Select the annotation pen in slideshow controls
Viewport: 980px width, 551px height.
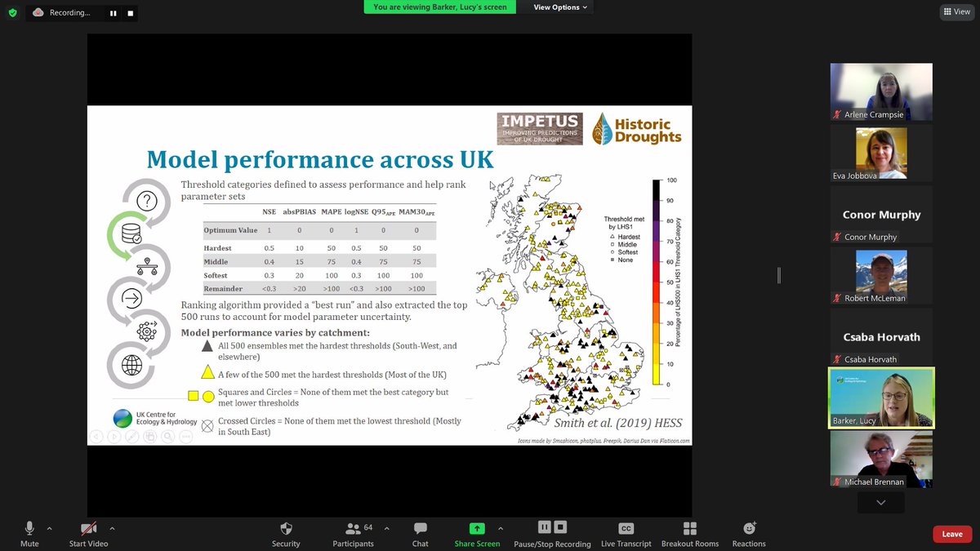[x=131, y=437]
